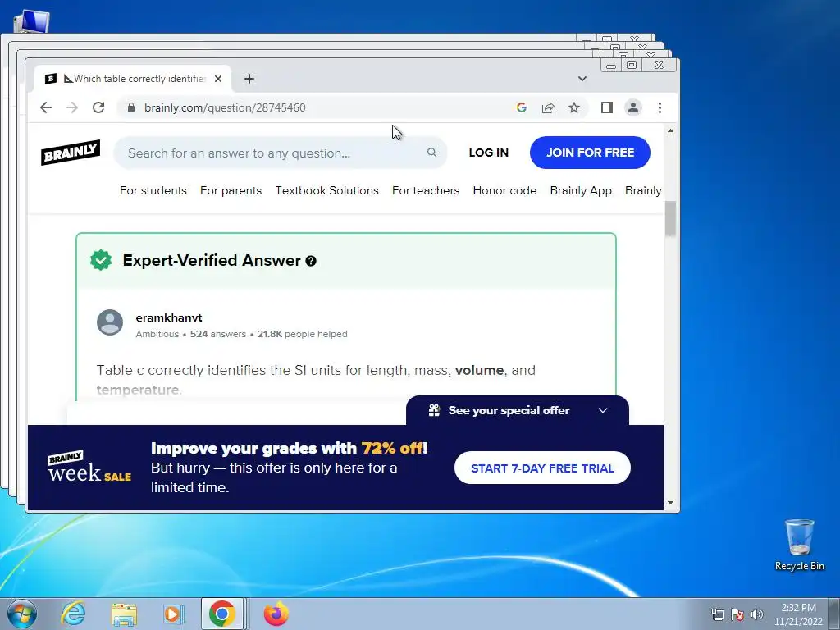Launch Firefox from the taskbar
Viewport: 840px width, 630px height.
click(276, 614)
